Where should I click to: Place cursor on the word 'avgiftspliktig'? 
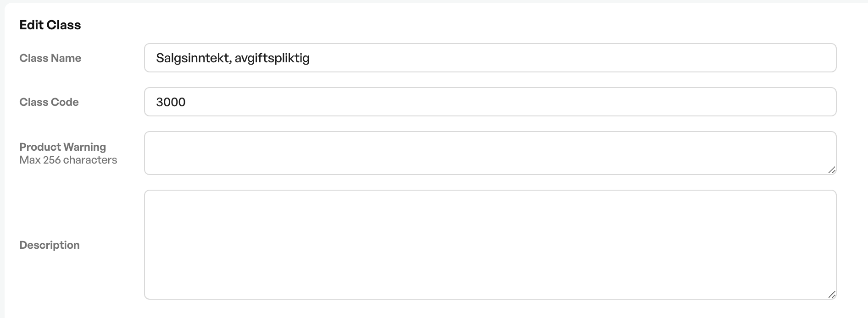(272, 58)
